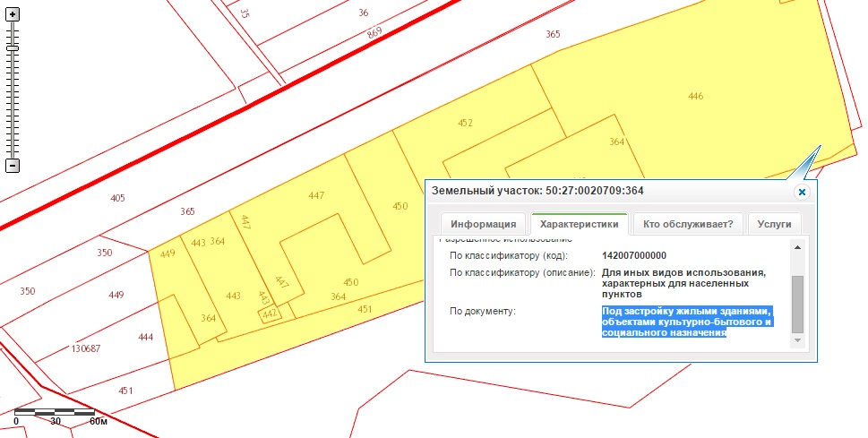Click the highlighted Под застройку text
868x438 pixels.
(x=685, y=322)
